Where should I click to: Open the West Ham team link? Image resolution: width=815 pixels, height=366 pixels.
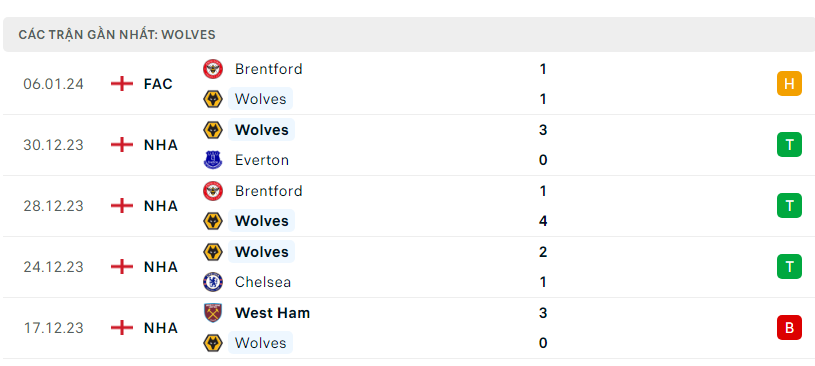pyautogui.click(x=272, y=313)
